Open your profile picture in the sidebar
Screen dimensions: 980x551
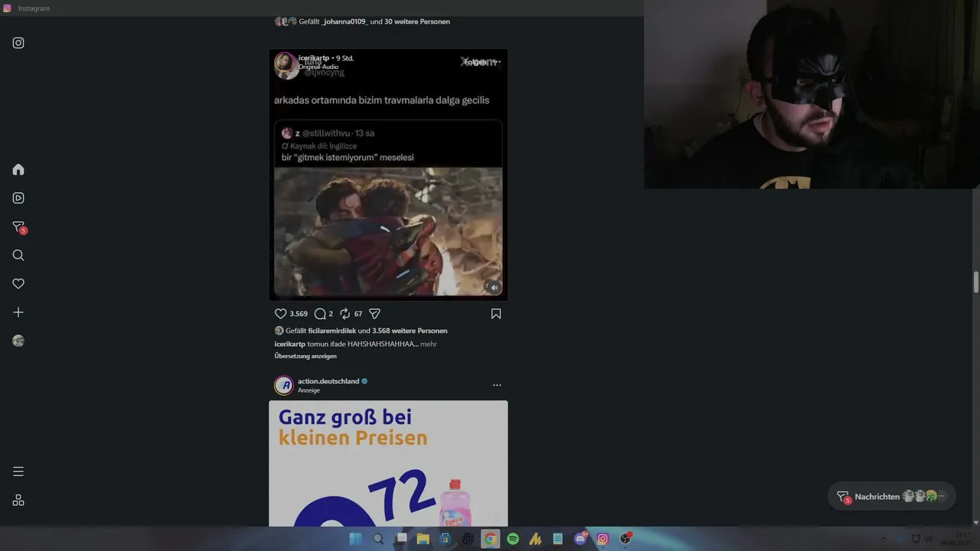pyautogui.click(x=18, y=341)
